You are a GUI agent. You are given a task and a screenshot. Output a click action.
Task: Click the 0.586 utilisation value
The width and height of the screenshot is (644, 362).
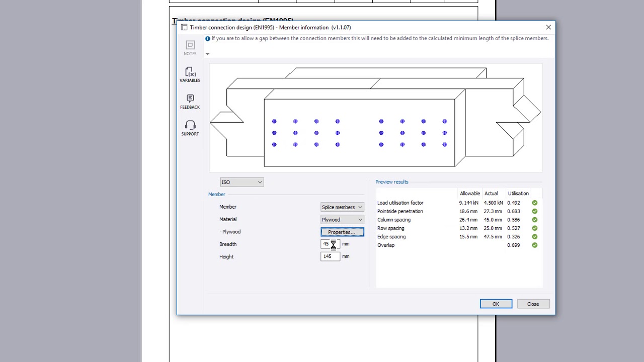pyautogui.click(x=514, y=220)
